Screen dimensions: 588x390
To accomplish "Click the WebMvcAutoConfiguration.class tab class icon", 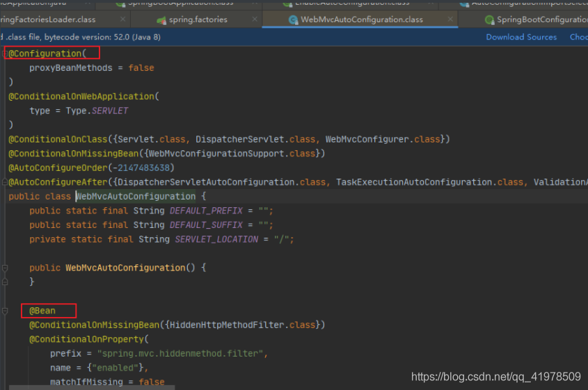I will [293, 19].
